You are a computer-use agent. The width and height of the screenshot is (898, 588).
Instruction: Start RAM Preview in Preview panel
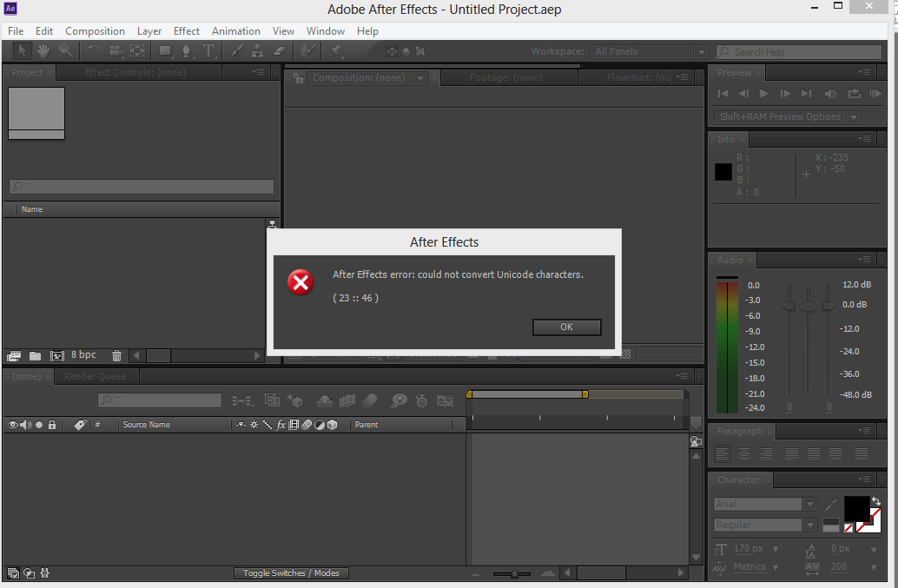click(x=875, y=93)
